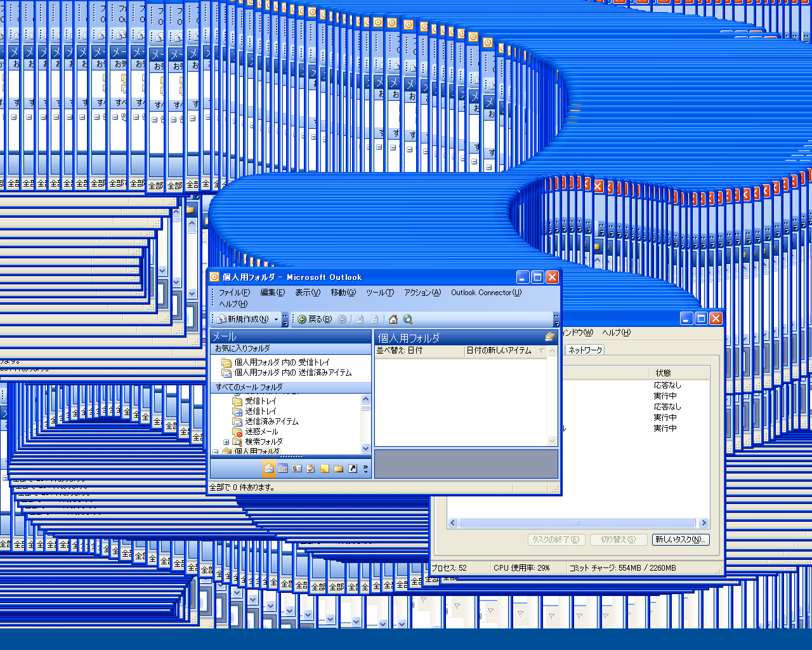Click the 状態 column header in Task Manager
The image size is (812, 650).
click(x=680, y=373)
